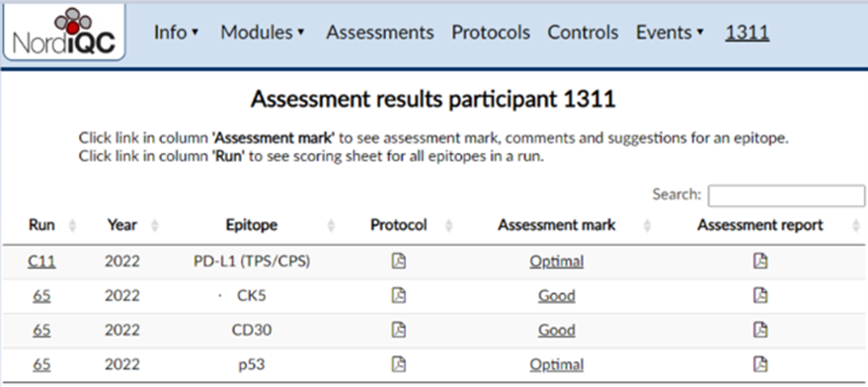The width and height of the screenshot is (868, 387).
Task: Open PD-L1 assessment report PDF icon
Action: 760,261
